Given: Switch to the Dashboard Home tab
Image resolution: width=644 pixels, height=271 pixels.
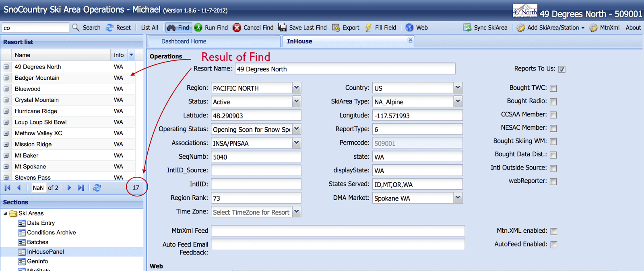Looking at the screenshot, I should point(184,41).
